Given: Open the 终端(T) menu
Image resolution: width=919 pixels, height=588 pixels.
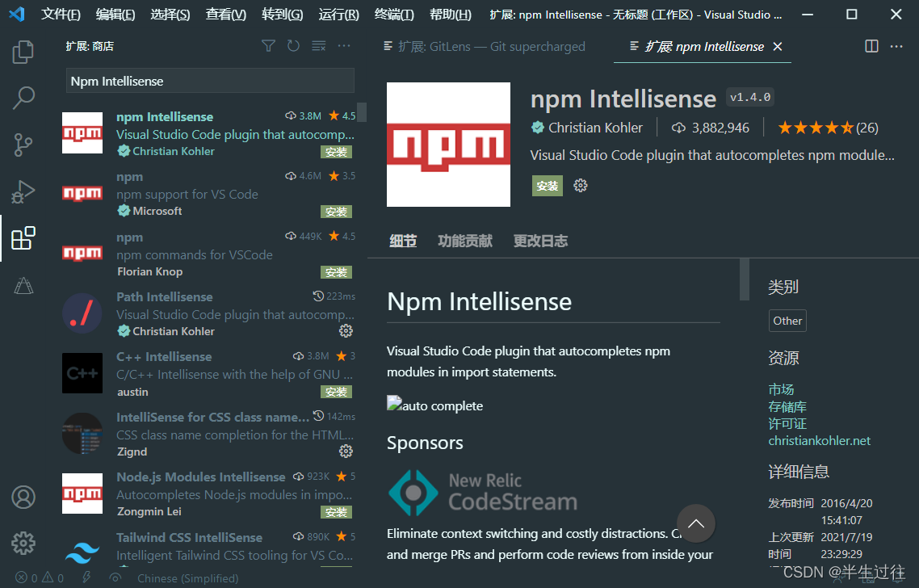Looking at the screenshot, I should [x=394, y=15].
